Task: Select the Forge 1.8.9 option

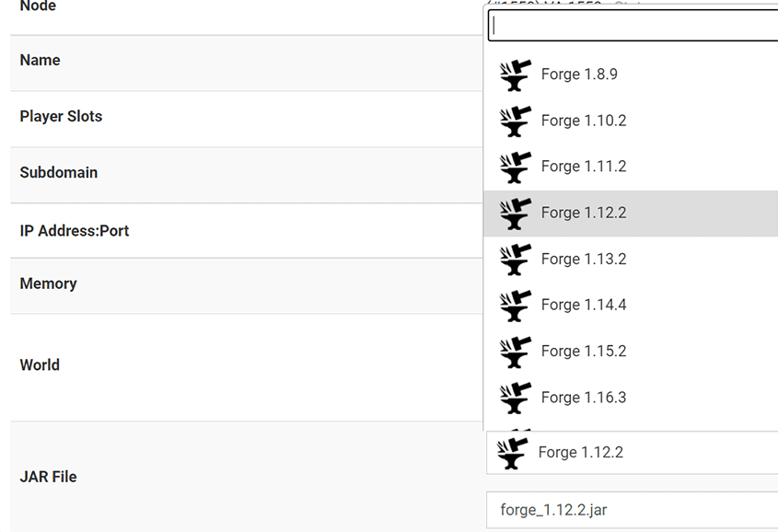Action: [579, 75]
